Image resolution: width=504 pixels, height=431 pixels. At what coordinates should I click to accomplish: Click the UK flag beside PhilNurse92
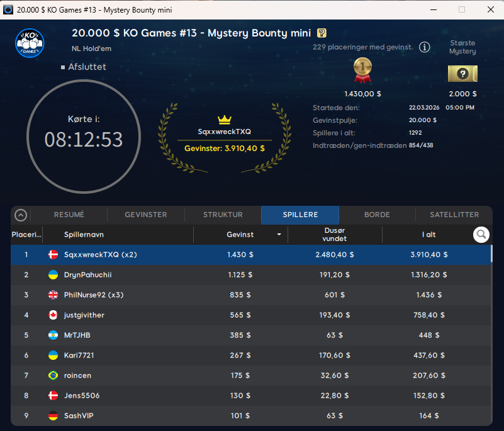[x=53, y=295]
